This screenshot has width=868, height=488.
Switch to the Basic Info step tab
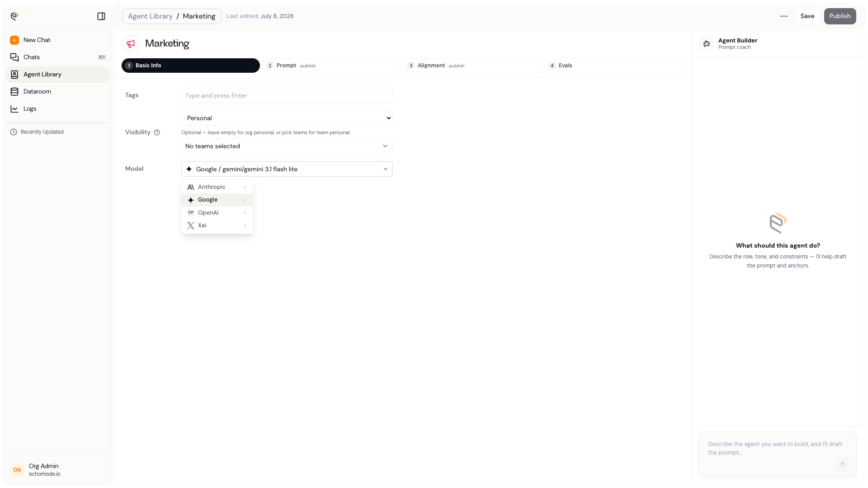coord(191,66)
